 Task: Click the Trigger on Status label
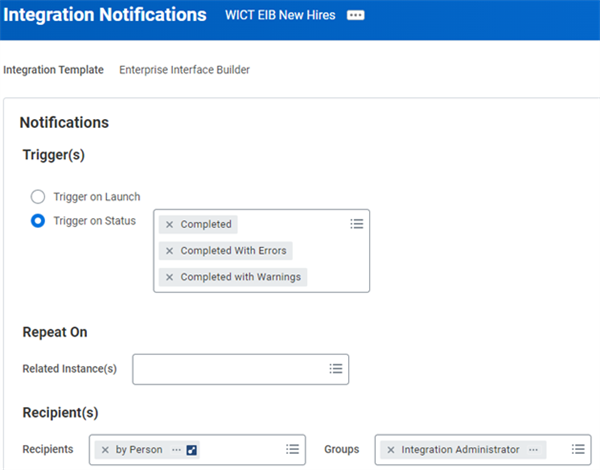95,221
